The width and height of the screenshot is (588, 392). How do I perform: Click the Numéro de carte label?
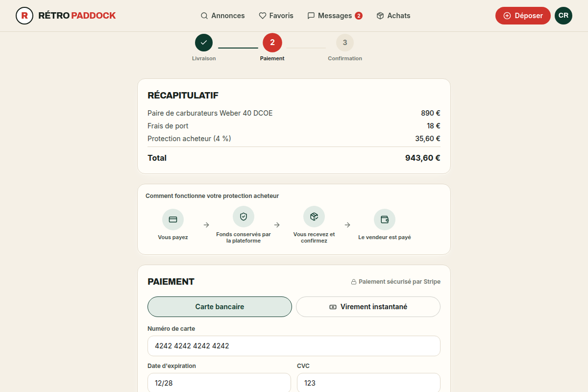coord(171,329)
